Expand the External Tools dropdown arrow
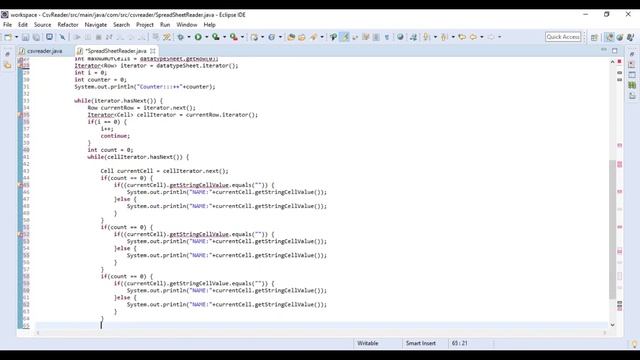640x360 pixels. click(242, 37)
